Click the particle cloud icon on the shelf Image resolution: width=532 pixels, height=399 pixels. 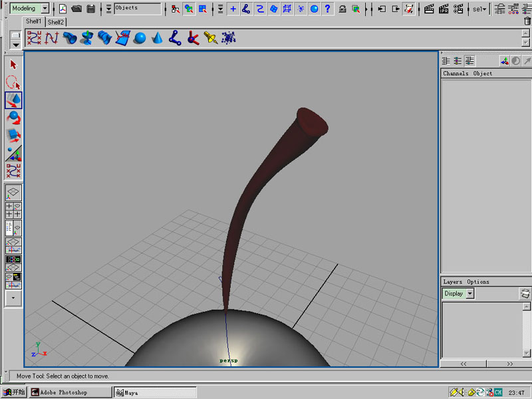point(229,38)
